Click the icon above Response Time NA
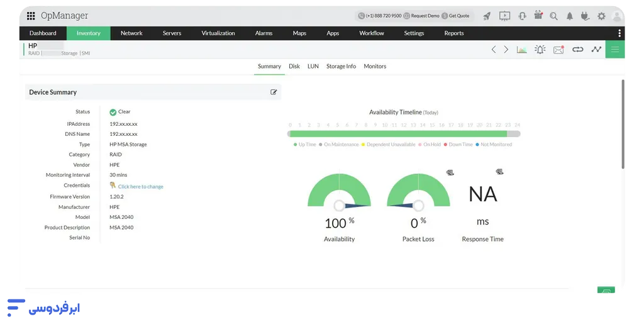 coord(499,172)
